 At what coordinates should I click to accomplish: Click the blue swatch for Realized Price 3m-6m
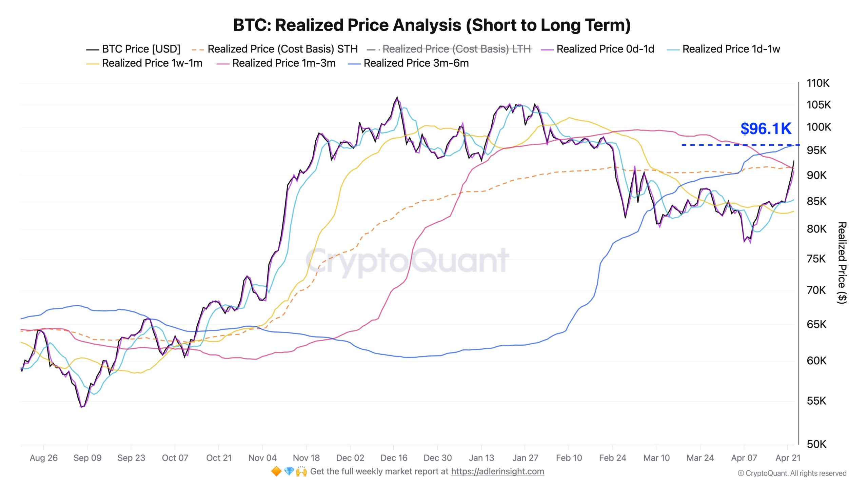point(354,63)
